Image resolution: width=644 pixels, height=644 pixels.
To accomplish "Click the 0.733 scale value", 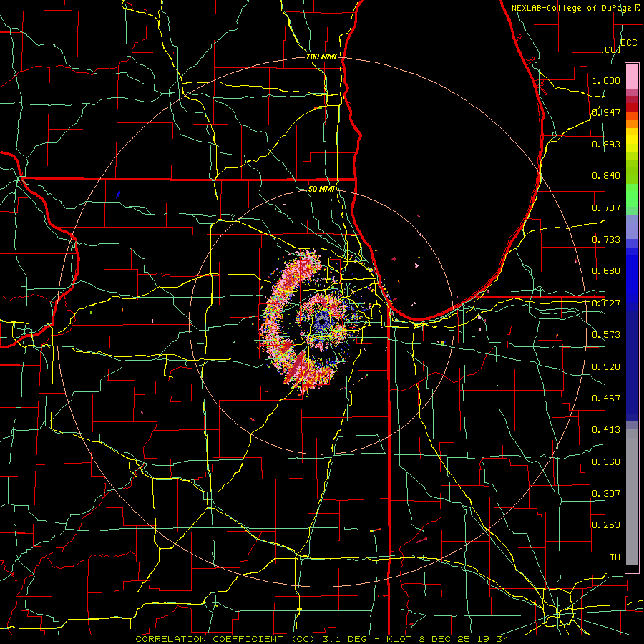I will (x=606, y=240).
